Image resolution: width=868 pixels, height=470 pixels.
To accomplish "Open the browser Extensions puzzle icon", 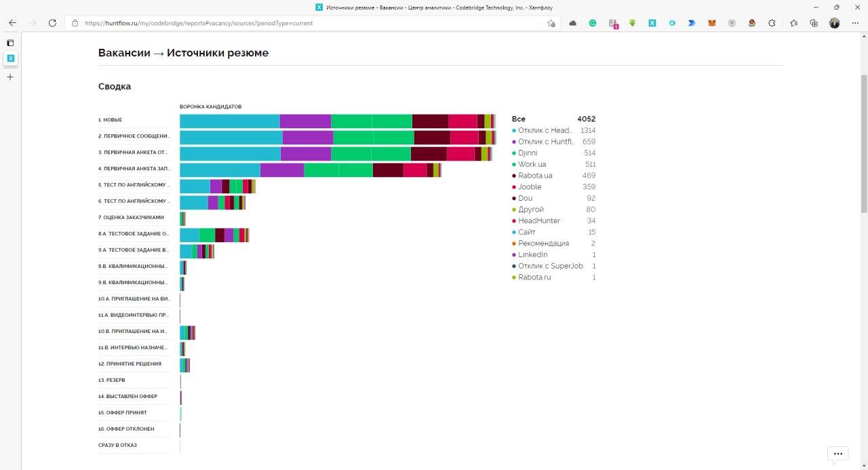I will 772,23.
